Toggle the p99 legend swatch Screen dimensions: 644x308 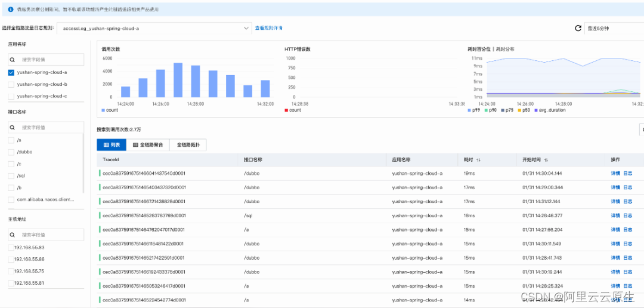click(469, 110)
